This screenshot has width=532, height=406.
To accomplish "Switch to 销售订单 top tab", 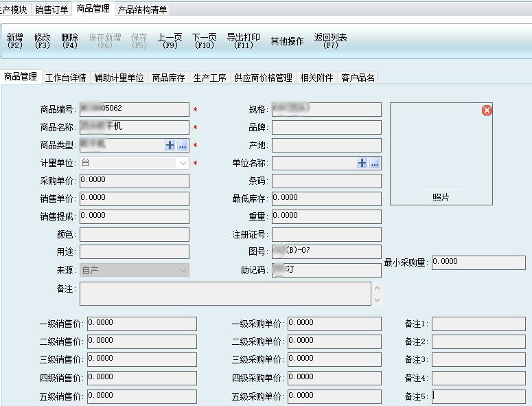I will click(51, 10).
